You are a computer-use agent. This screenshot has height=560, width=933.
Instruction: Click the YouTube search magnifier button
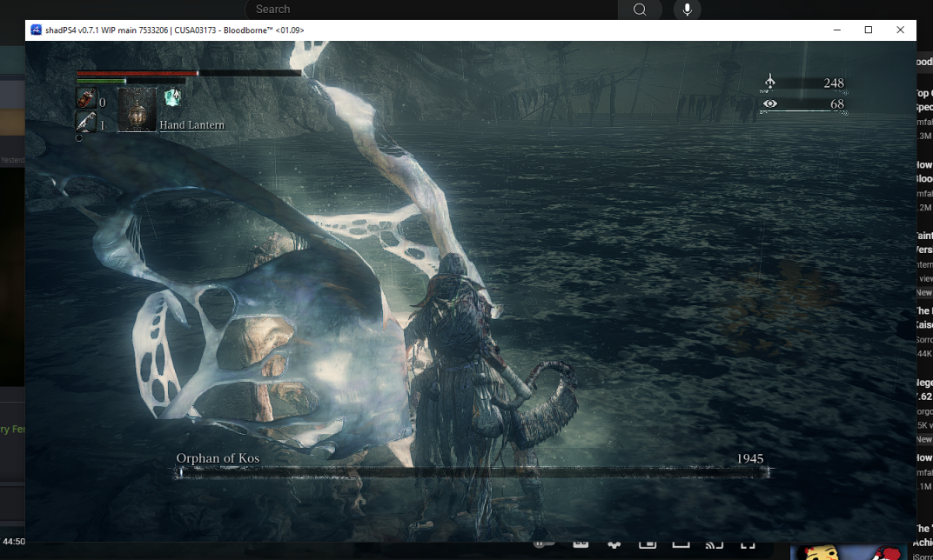(640, 10)
